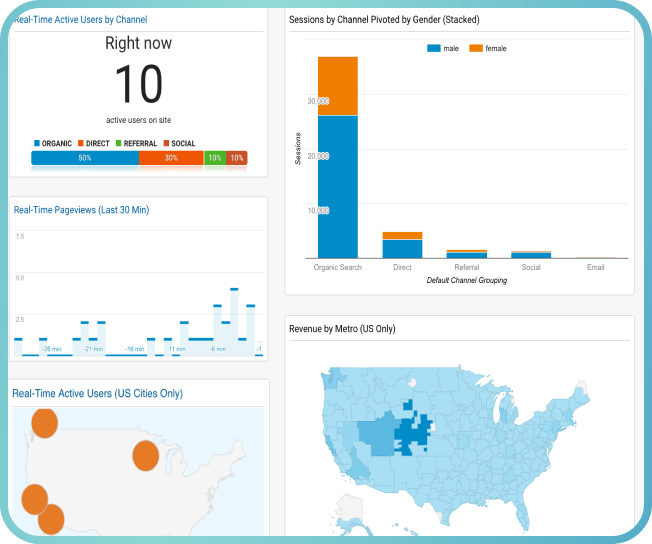
Task: Click the red SOCIAL legend square
Action: click(166, 144)
